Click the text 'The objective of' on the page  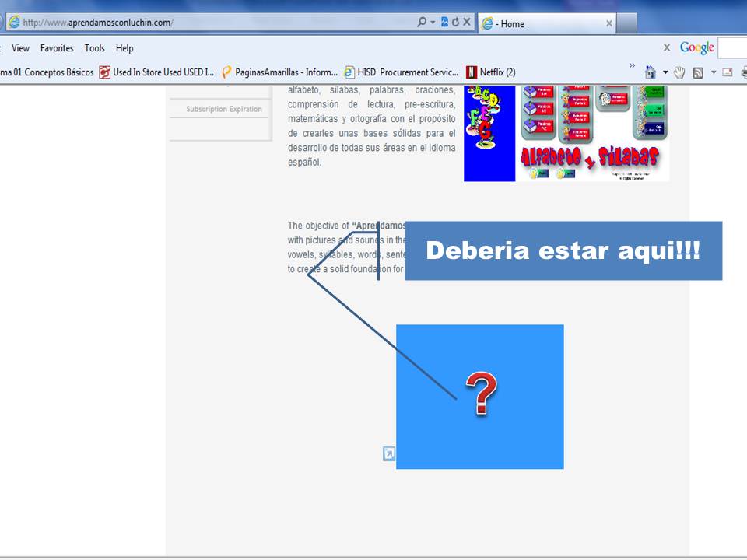pyautogui.click(x=318, y=226)
